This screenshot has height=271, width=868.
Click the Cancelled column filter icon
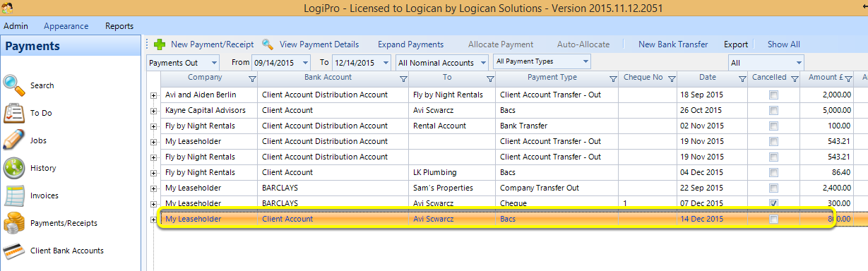click(795, 78)
